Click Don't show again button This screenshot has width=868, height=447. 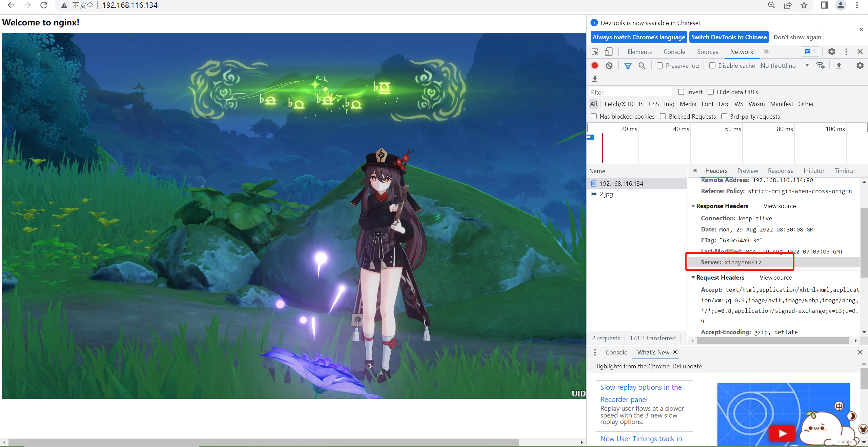point(797,37)
